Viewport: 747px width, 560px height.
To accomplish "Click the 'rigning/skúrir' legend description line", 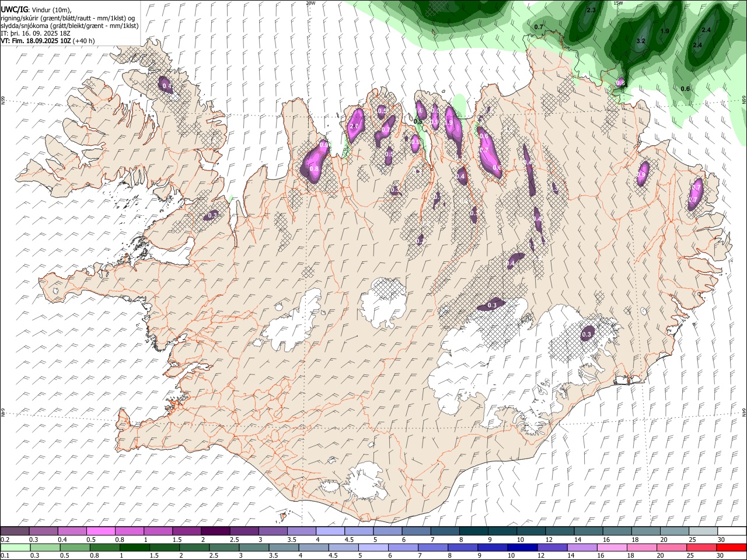I will 68,18.
